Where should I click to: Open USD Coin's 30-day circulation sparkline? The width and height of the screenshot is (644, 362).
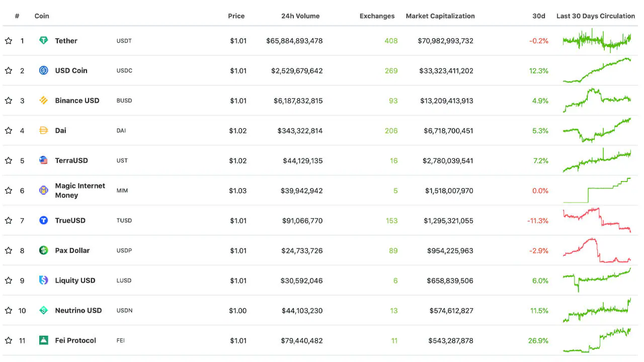[597, 70]
